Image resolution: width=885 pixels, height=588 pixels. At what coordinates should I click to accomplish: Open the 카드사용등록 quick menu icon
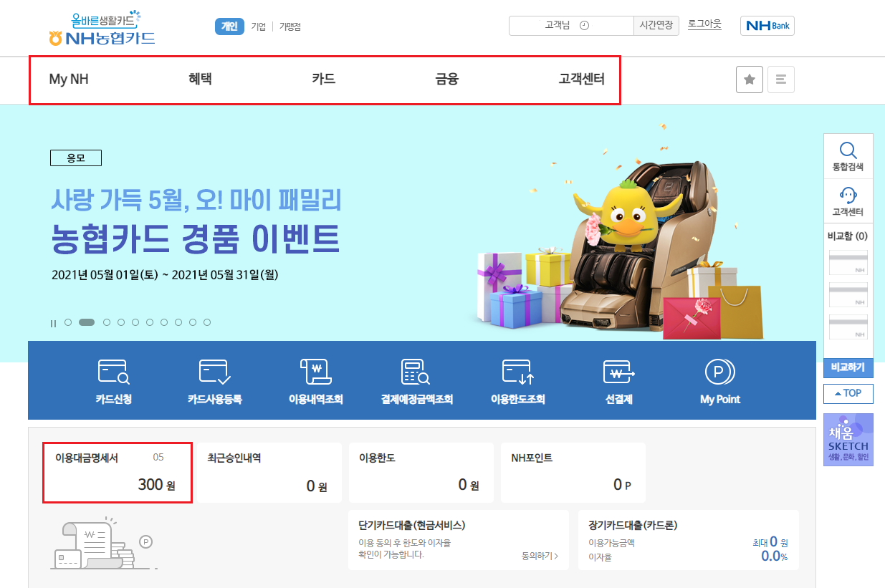click(x=214, y=382)
